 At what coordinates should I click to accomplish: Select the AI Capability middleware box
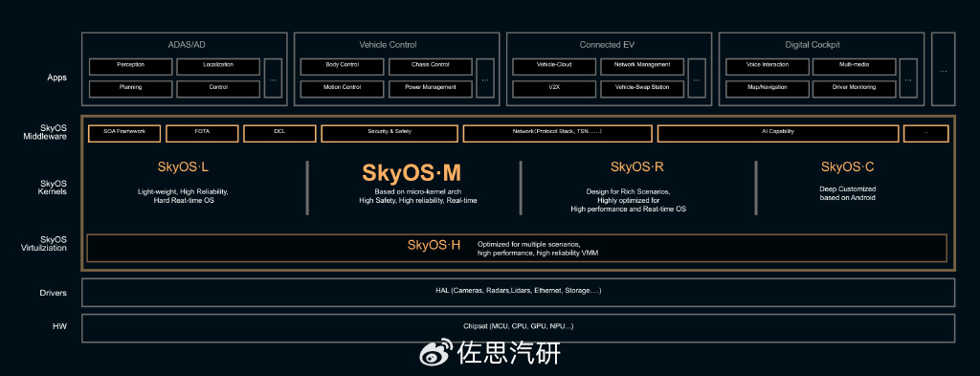pos(778,133)
